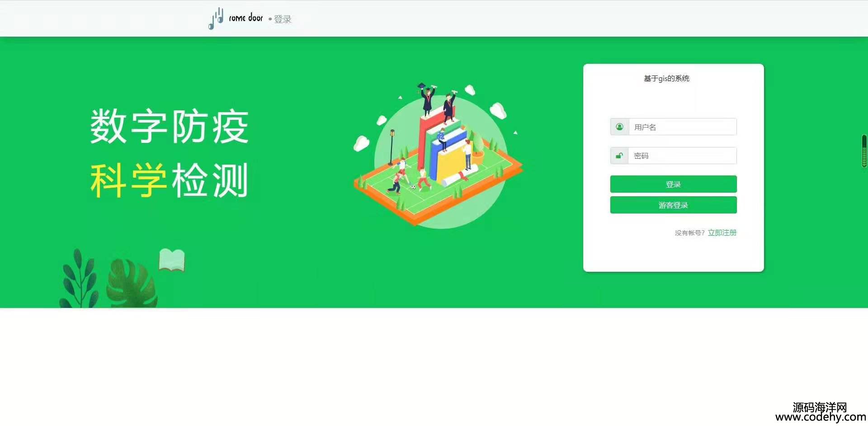This screenshot has width=868, height=426.
Task: Click the green 登录 login button
Action: click(674, 184)
